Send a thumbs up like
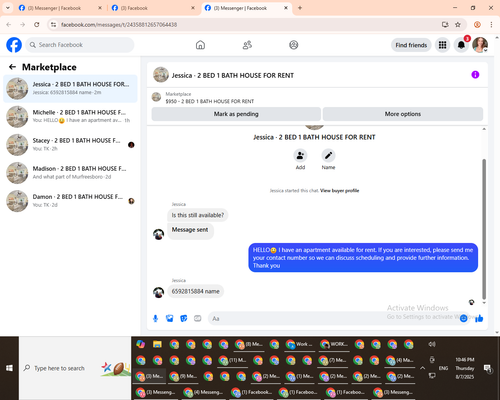Image resolution: width=500 pixels, height=400 pixels. [x=479, y=319]
